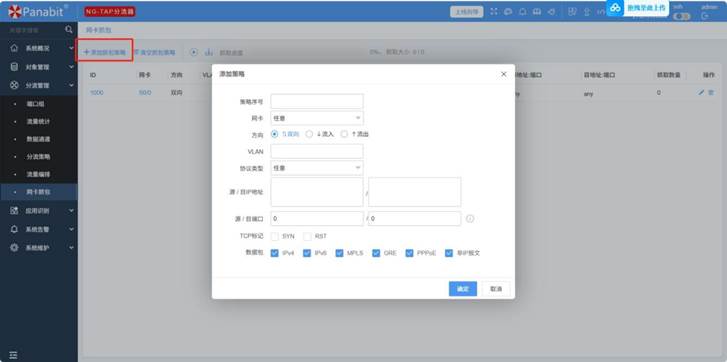Click the source port field

(317, 219)
